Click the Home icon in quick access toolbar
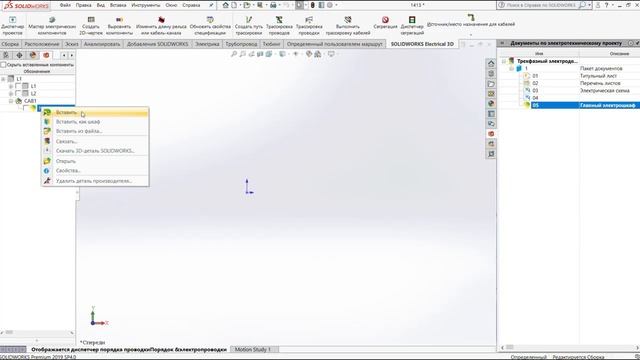Viewport: 640px width, 360px height. (x=225, y=5)
